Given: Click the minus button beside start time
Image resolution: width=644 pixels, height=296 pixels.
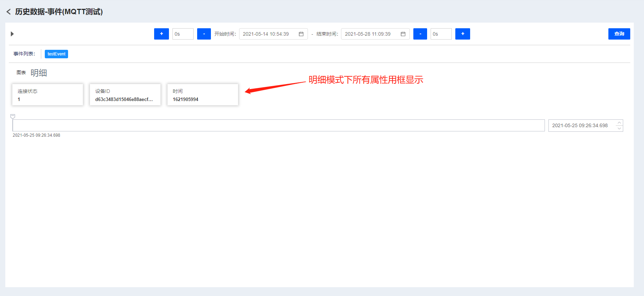Looking at the screenshot, I should (204, 34).
